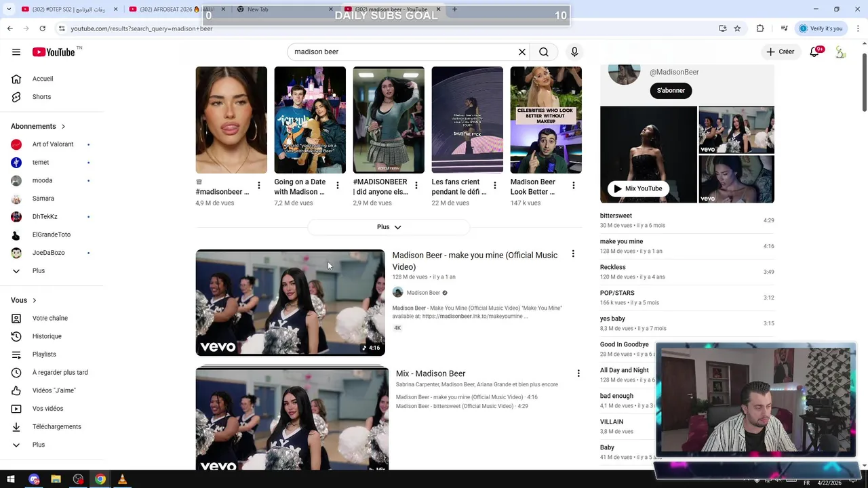The width and height of the screenshot is (868, 488).
Task: Open Art of Valorant subscription
Action: 52,144
